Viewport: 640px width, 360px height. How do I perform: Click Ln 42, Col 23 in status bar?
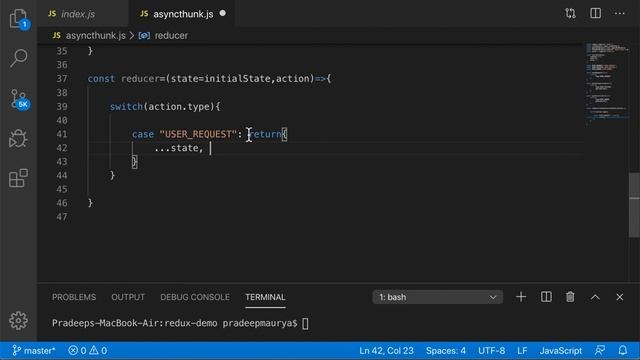pos(386,350)
